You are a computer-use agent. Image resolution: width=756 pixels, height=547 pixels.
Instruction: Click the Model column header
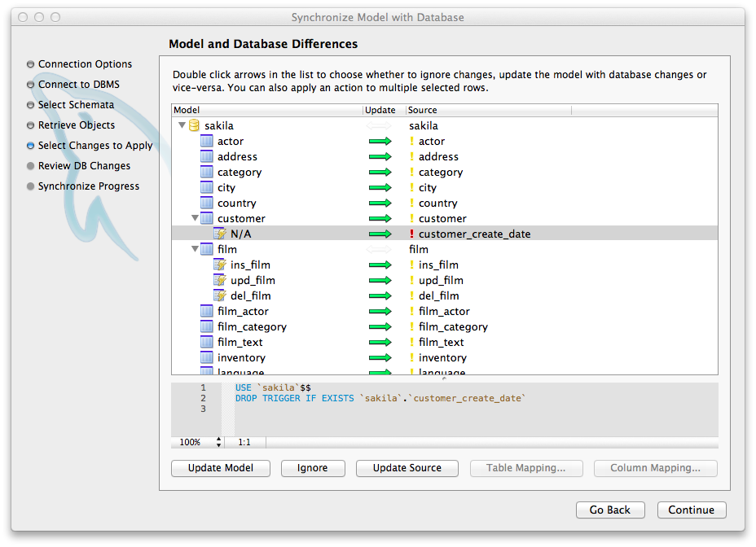pyautogui.click(x=187, y=110)
